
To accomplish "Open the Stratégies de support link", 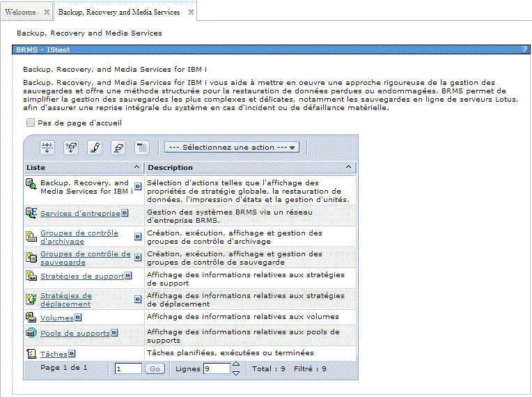I will point(82,277).
